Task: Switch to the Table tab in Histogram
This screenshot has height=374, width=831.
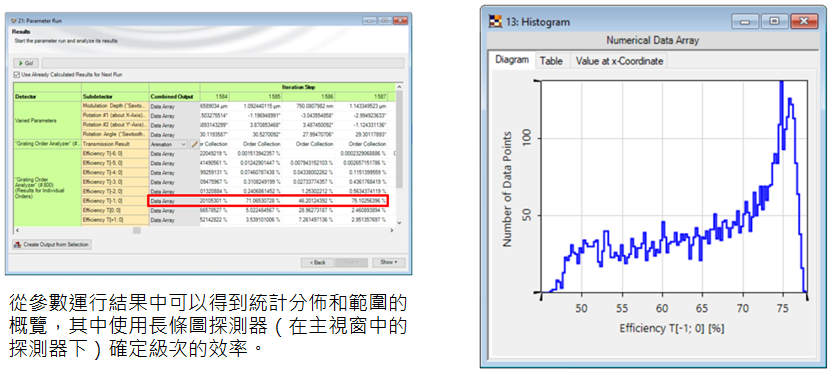Action: [551, 61]
